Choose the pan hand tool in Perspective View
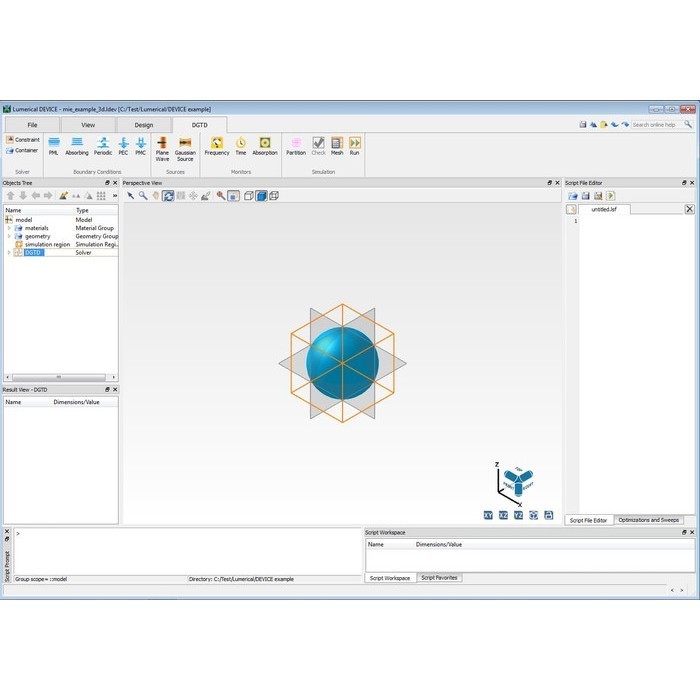Screen dimensions: 700x700 (x=155, y=196)
